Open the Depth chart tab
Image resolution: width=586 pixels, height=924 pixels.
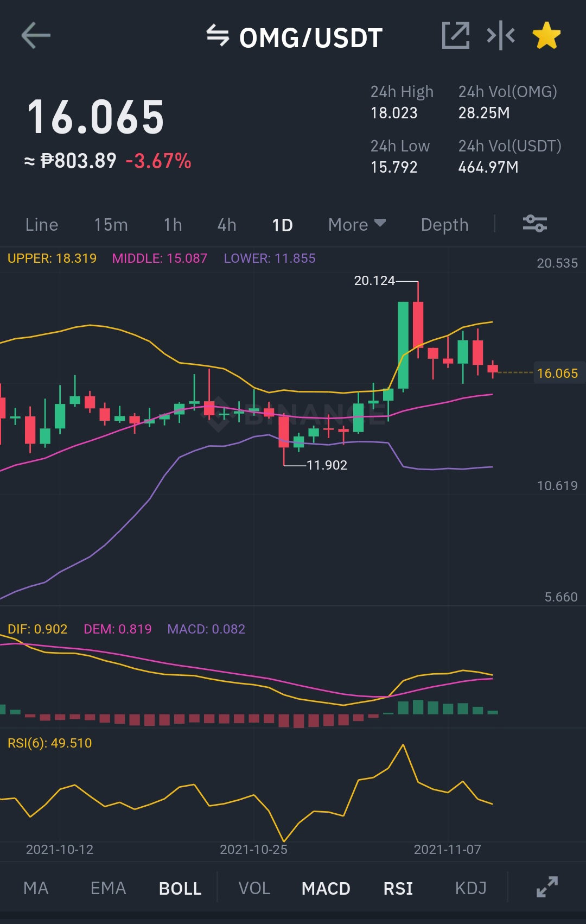coord(444,225)
